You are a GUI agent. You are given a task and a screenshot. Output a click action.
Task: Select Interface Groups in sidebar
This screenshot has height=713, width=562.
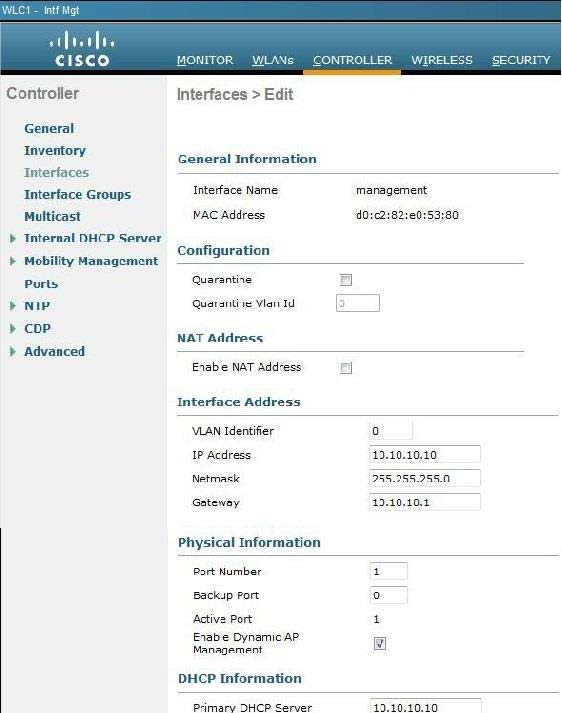coord(78,195)
